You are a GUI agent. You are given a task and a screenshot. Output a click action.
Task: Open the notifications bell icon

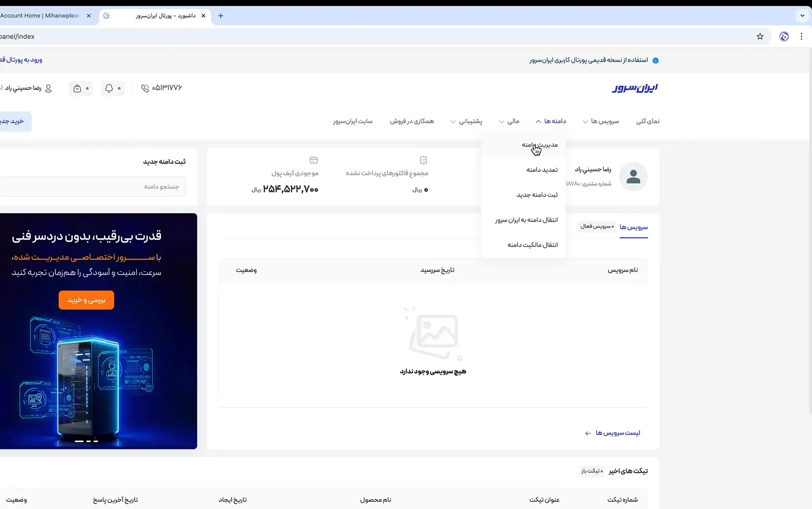109,88
